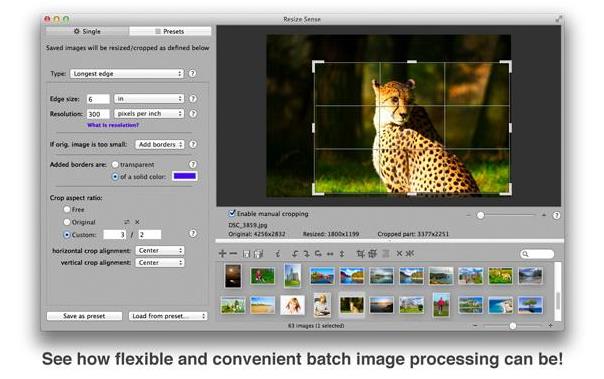This screenshot has width=604, height=379.
Task: Open help for Custom crop aspect ratio
Action: (x=193, y=233)
